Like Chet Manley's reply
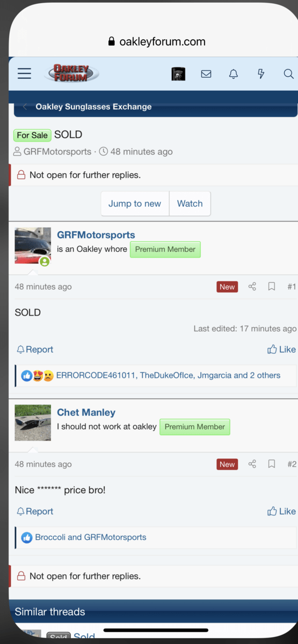The height and width of the screenshot is (644, 298). (x=281, y=511)
